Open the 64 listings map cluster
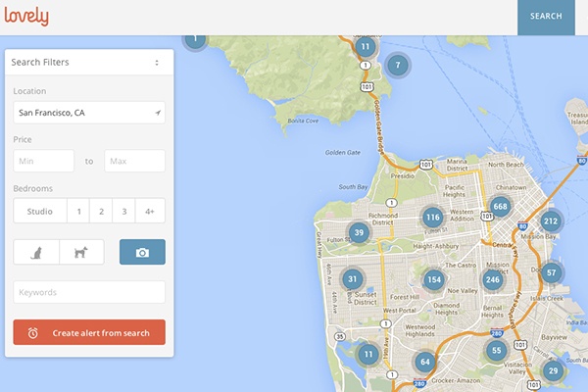588x392 pixels. tap(425, 362)
